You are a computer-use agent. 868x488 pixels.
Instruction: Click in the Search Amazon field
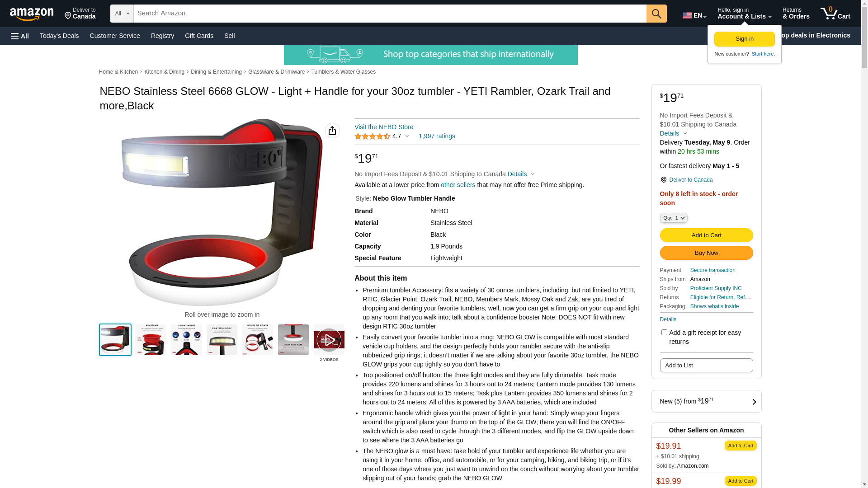pos(390,14)
